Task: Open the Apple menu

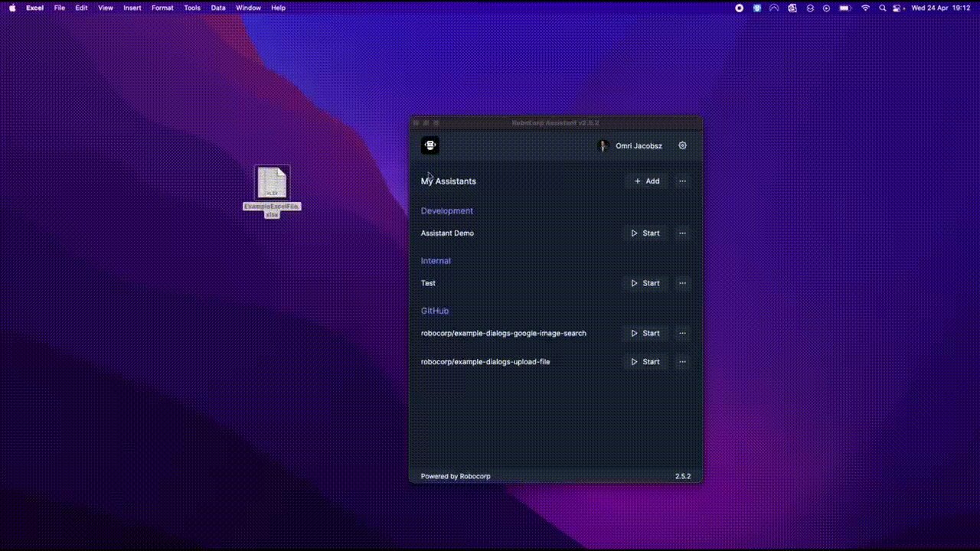Action: 12,8
